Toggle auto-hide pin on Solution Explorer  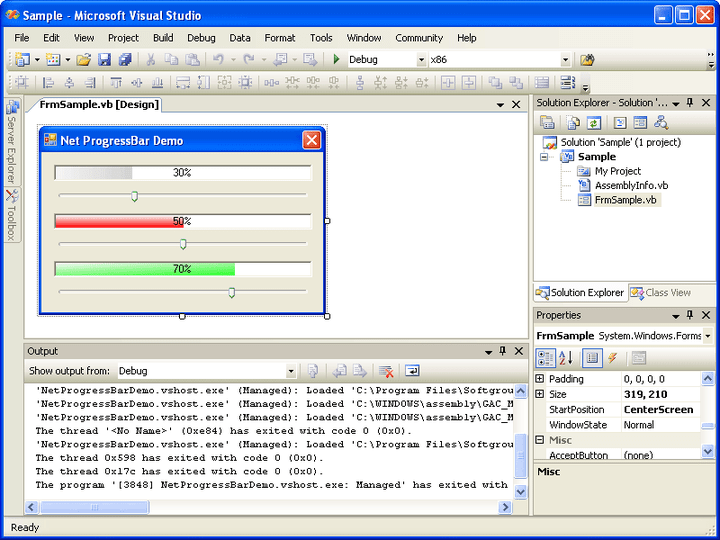point(689,103)
